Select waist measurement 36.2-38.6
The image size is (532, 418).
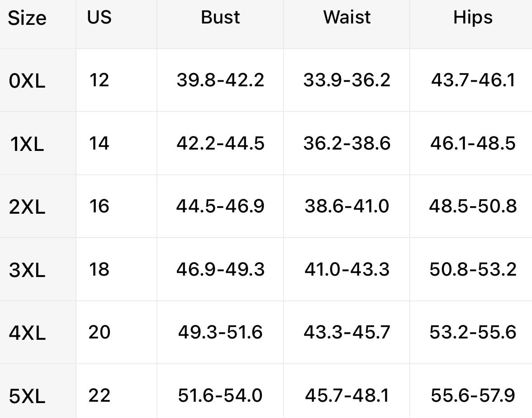[x=347, y=143]
